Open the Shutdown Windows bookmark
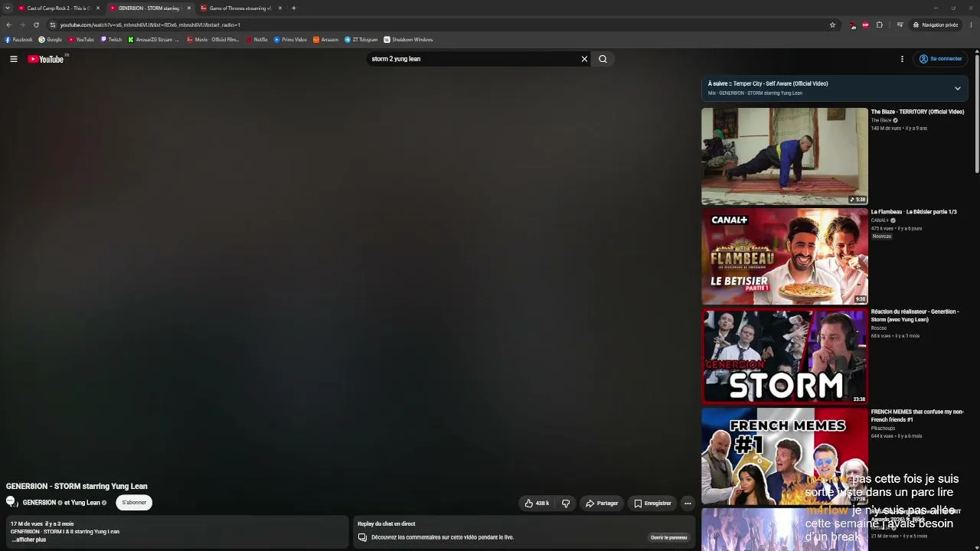This screenshot has width=980, height=551. click(x=409, y=40)
